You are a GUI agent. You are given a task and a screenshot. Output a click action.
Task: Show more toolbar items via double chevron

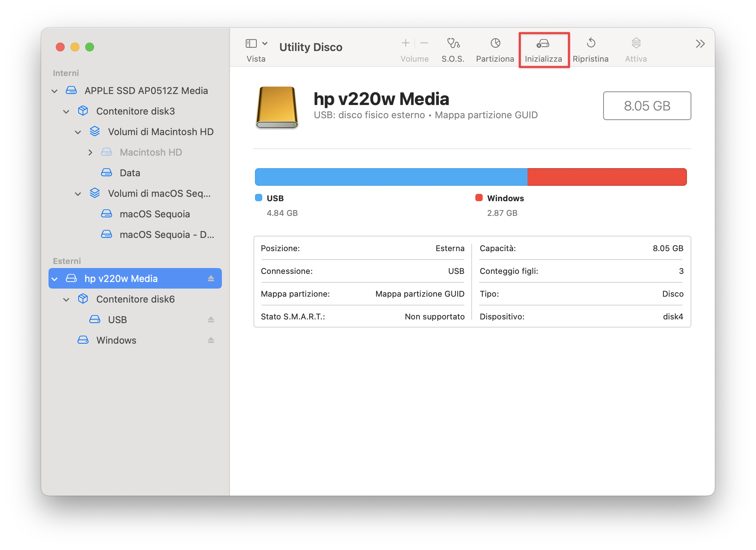(x=700, y=44)
